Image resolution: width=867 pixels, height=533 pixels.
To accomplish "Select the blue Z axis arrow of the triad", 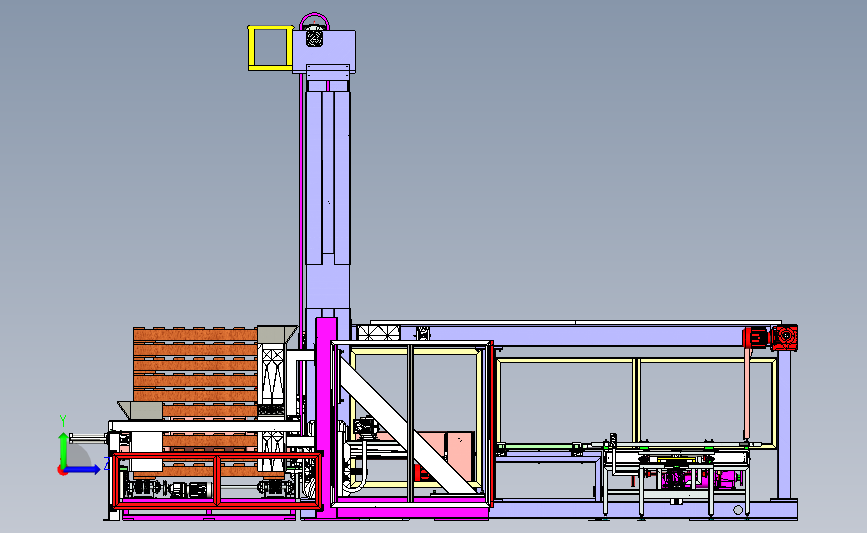I will tap(84, 469).
